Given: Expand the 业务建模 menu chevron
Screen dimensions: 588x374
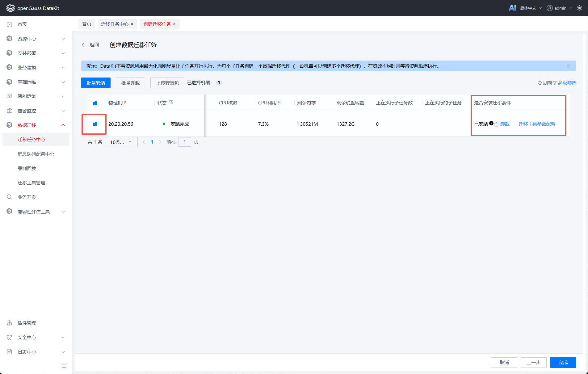Looking at the screenshot, I should pyautogui.click(x=63, y=67).
